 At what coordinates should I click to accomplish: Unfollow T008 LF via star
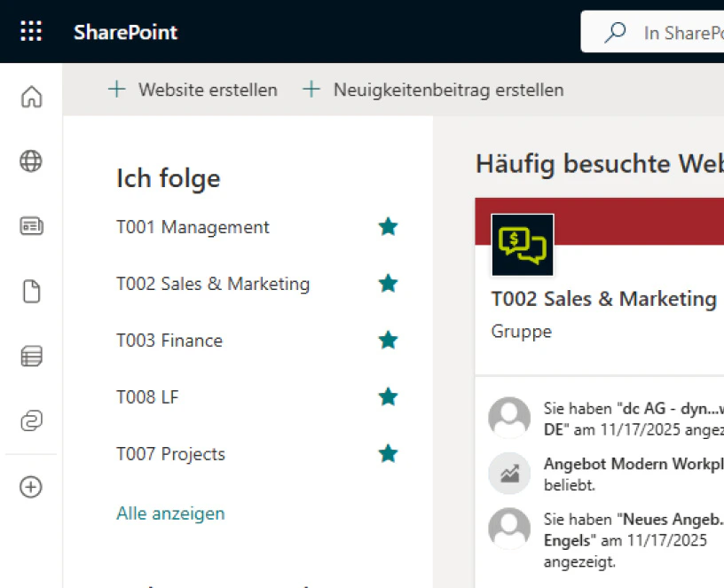388,397
